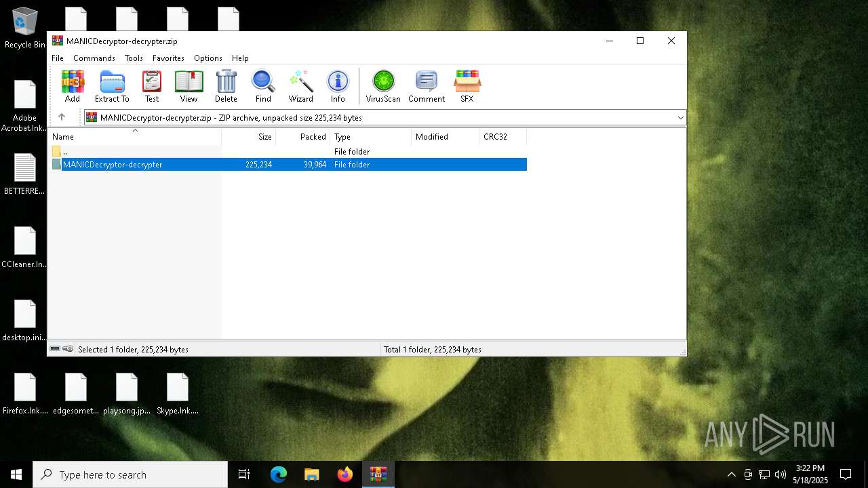The height and width of the screenshot is (488, 868).
Task: Select Firefox.lnk desktop icon
Action: [25, 394]
